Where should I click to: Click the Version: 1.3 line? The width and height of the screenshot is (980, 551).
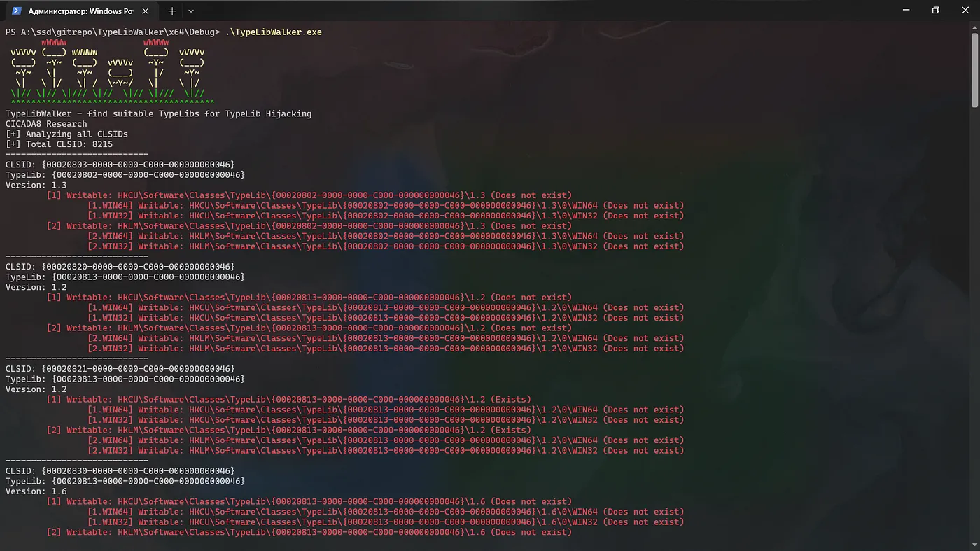(36, 185)
